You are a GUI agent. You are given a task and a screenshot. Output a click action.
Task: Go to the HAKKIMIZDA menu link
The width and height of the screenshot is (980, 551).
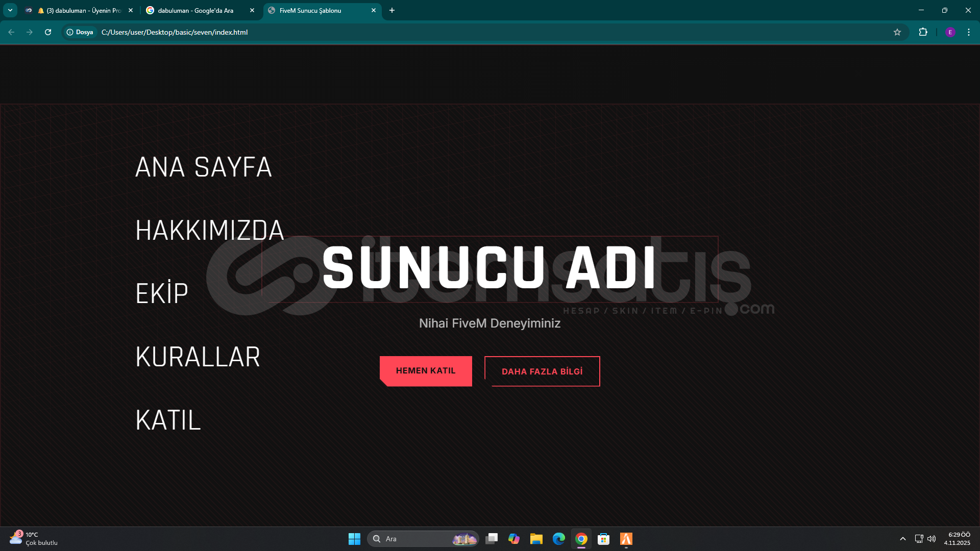[209, 231]
